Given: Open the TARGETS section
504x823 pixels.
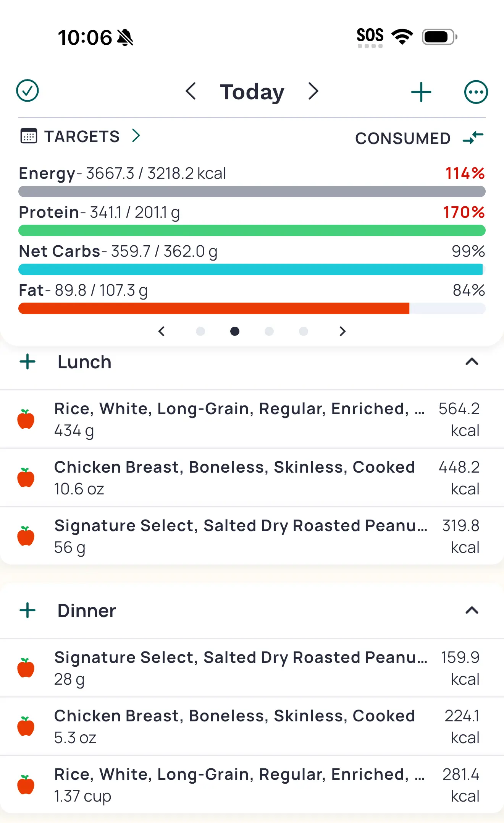Looking at the screenshot, I should point(82,136).
